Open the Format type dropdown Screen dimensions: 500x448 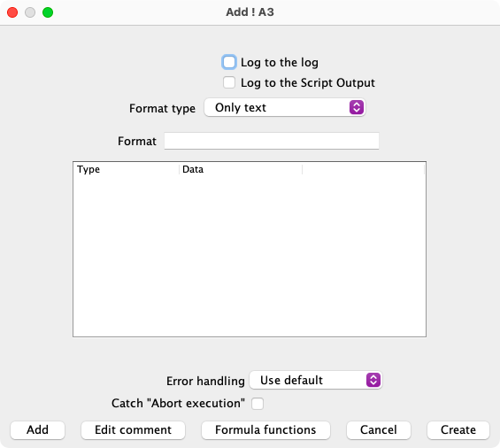284,107
